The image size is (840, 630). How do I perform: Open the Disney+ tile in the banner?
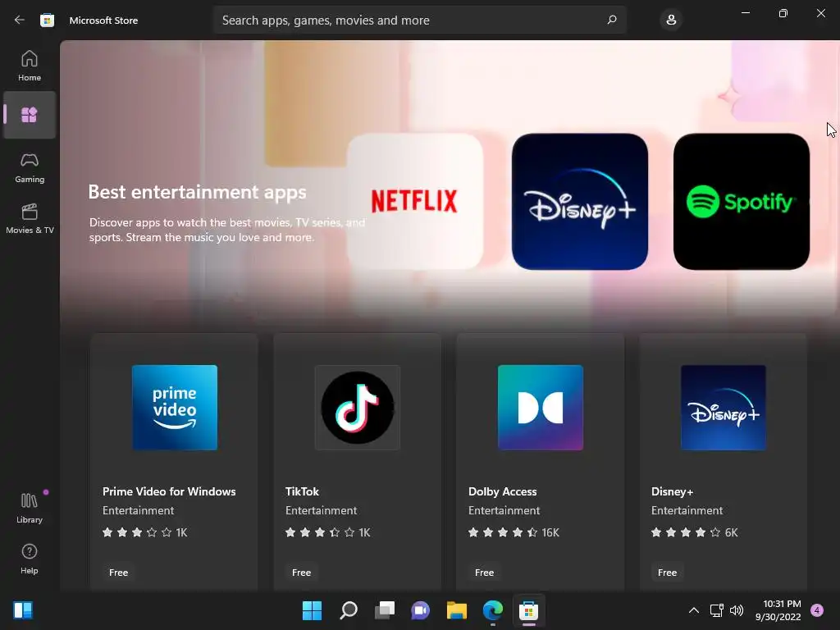click(580, 202)
